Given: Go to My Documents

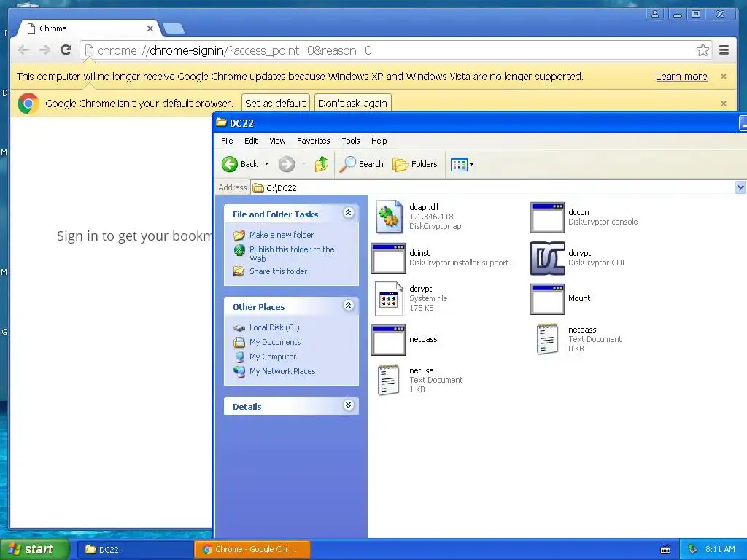Looking at the screenshot, I should [275, 343].
